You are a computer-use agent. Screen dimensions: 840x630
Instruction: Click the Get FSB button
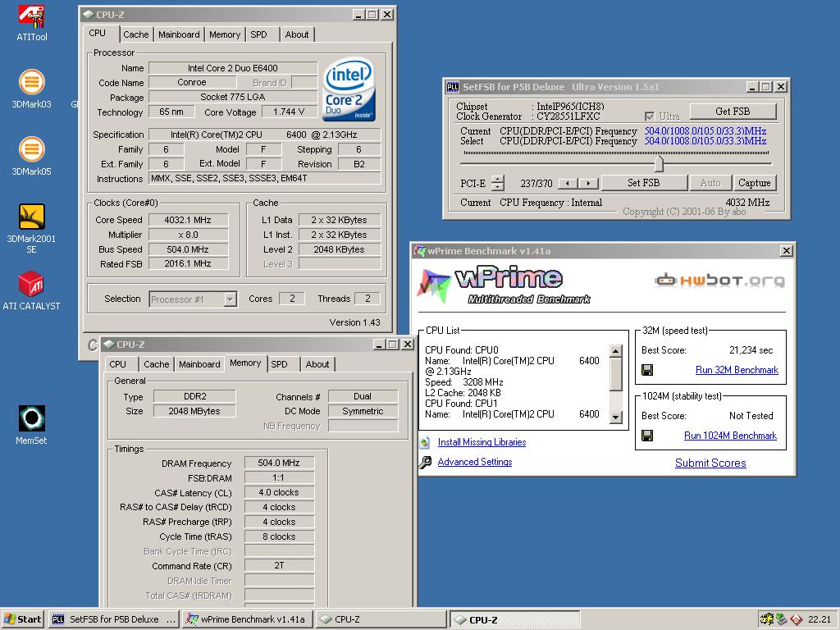pyautogui.click(x=733, y=112)
